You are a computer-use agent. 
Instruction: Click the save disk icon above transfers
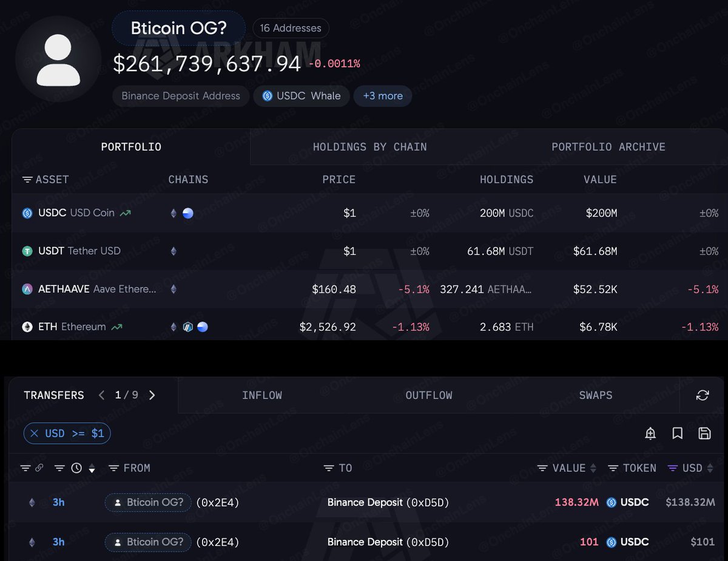[x=704, y=433]
